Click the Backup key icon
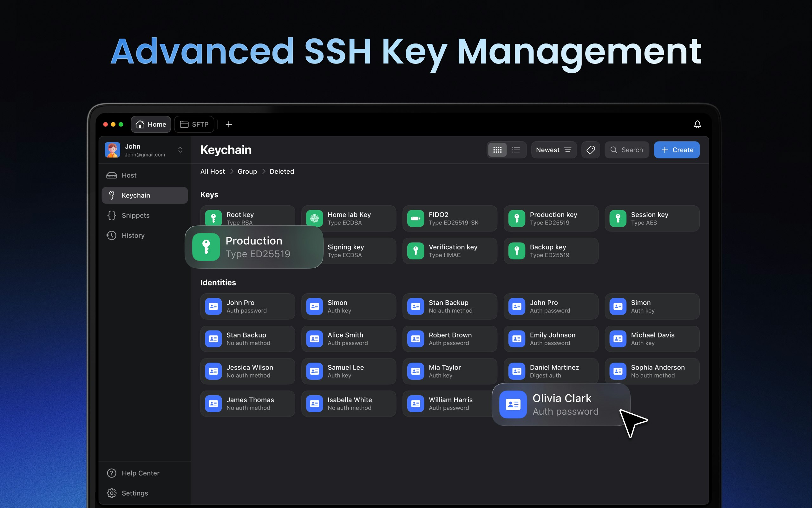 (517, 251)
